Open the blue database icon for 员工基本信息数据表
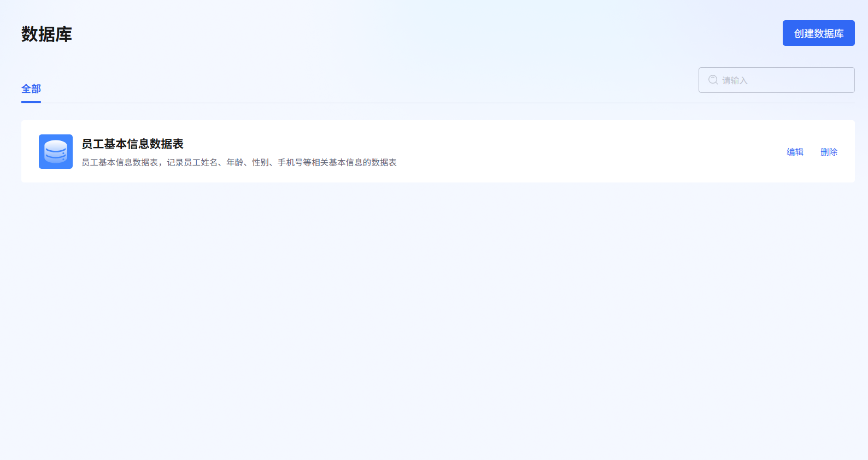The height and width of the screenshot is (460, 868). coord(56,151)
